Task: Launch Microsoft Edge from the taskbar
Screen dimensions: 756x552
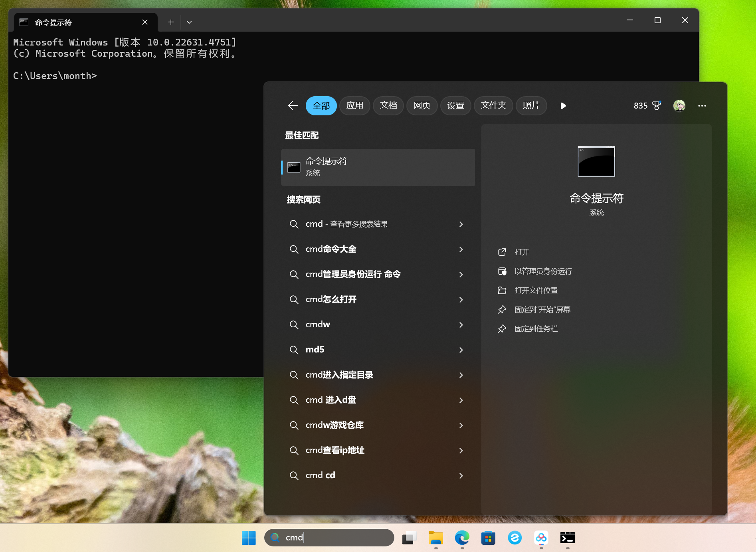Action: pos(462,538)
